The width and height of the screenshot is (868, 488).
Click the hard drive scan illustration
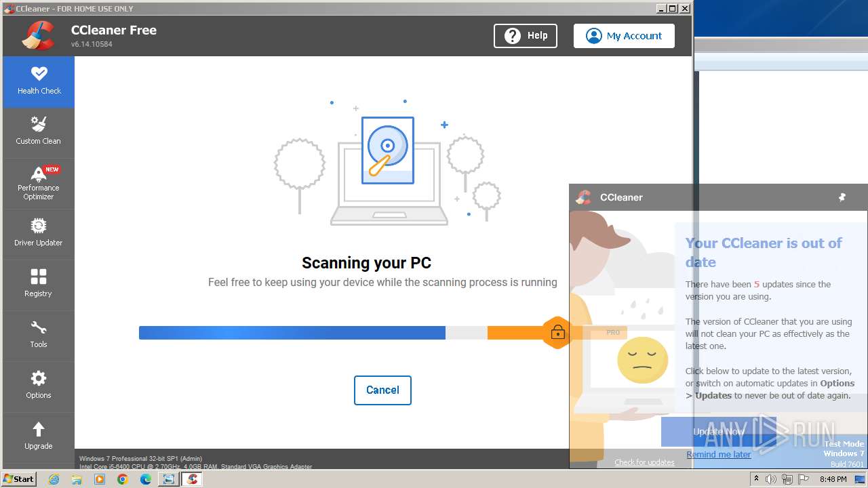click(387, 150)
